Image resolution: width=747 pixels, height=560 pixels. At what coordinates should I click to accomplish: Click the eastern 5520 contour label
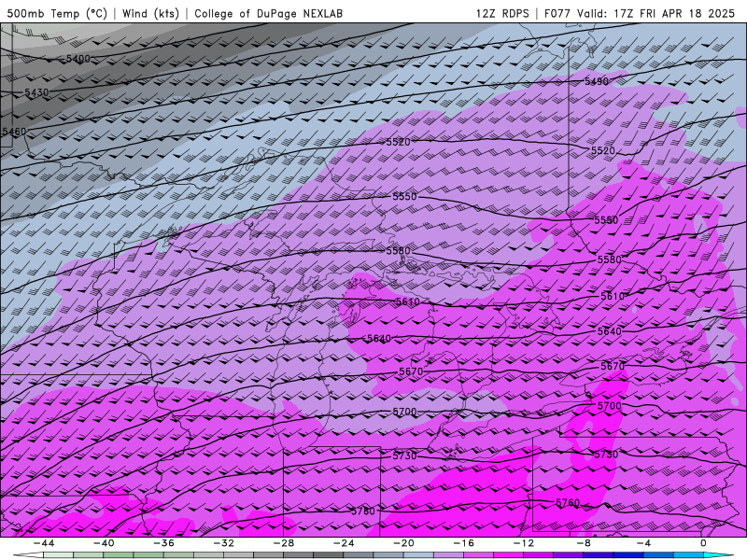tap(602, 150)
